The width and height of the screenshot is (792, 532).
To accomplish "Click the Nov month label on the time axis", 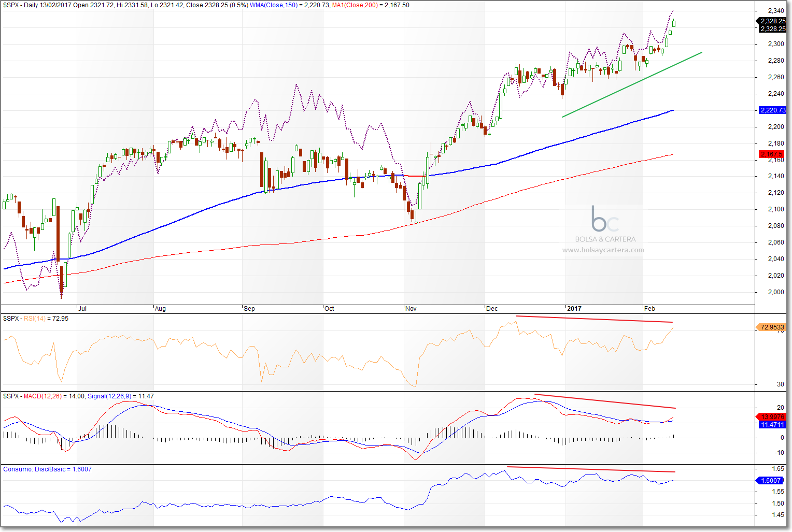I will coord(411,309).
